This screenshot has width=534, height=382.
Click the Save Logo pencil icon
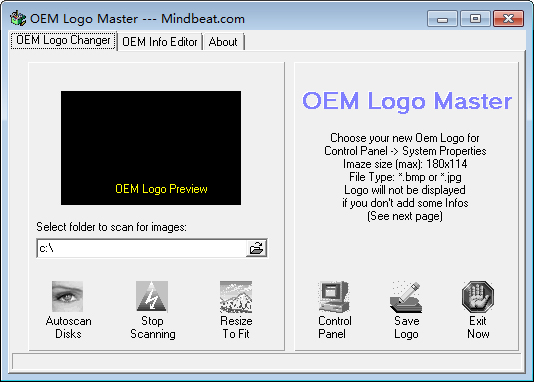coord(406,297)
